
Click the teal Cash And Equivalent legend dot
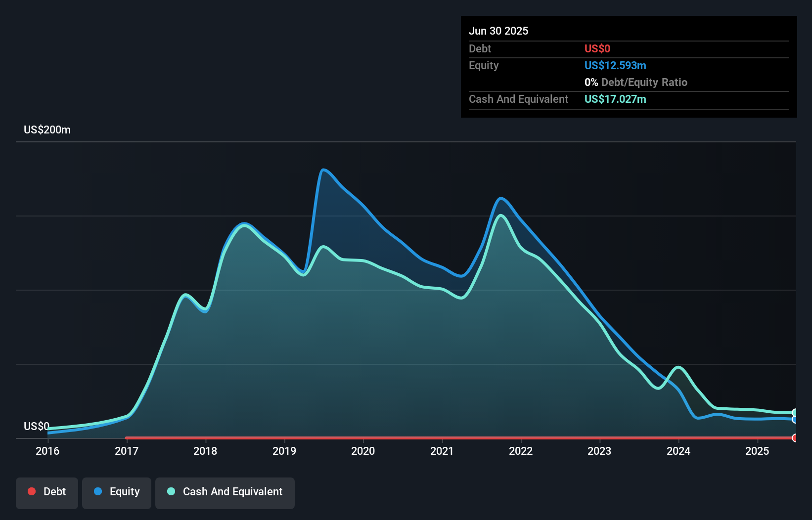[171, 492]
